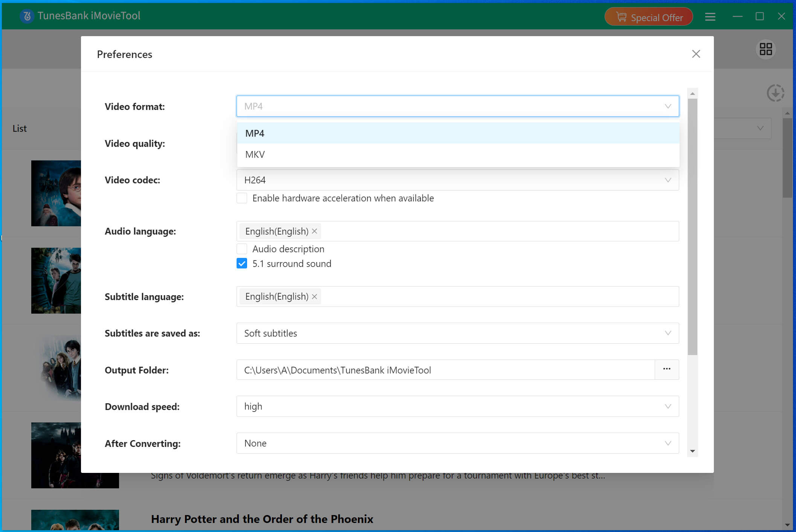Open the hamburger menu in title bar
This screenshot has height=532, width=796.
[710, 17]
